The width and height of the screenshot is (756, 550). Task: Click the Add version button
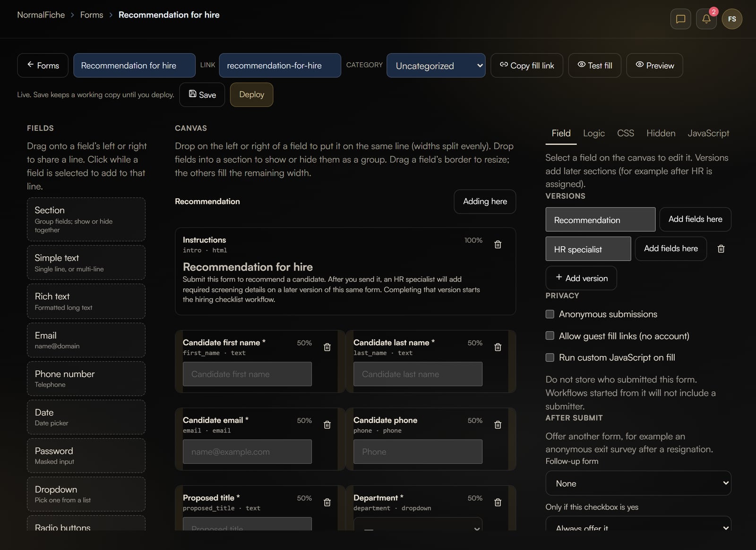[x=581, y=278]
